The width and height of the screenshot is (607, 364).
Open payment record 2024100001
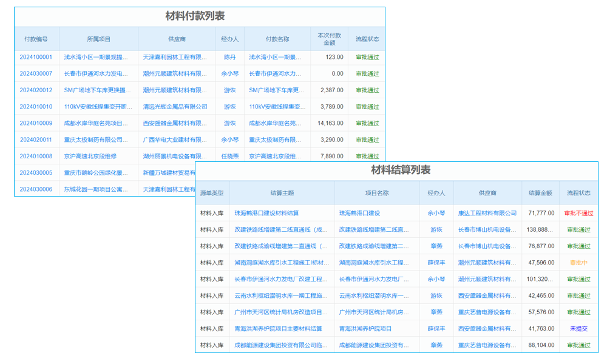[35, 57]
